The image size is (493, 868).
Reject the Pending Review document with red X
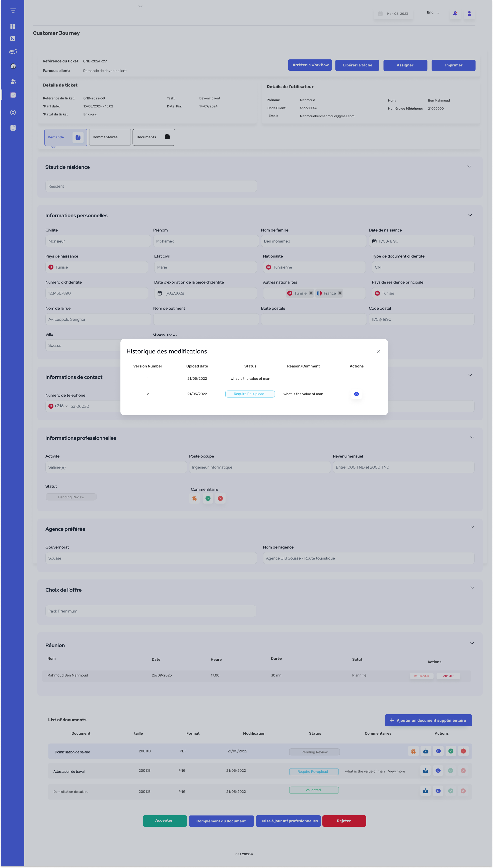pyautogui.click(x=463, y=751)
